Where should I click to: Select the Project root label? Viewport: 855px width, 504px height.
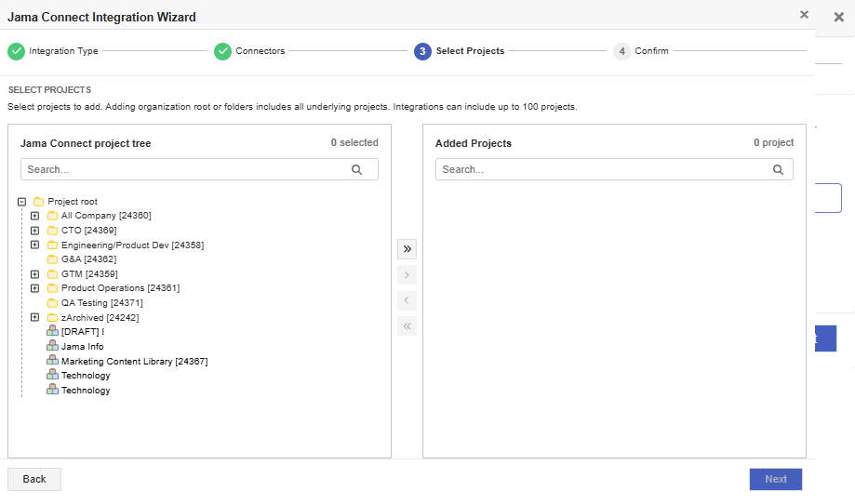73,202
